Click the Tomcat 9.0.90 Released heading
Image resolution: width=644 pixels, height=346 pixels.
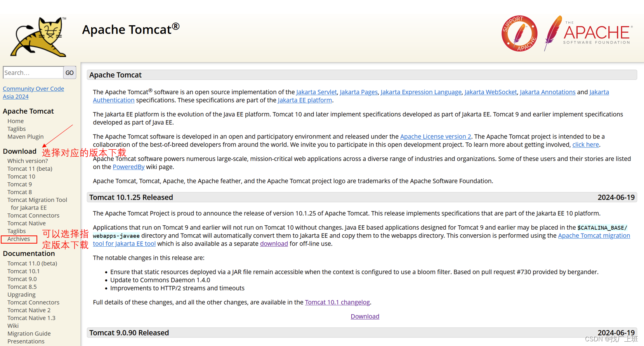(129, 333)
